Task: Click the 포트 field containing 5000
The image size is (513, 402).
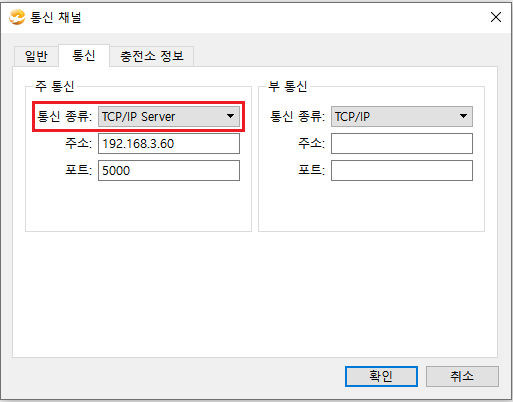Action: [169, 171]
